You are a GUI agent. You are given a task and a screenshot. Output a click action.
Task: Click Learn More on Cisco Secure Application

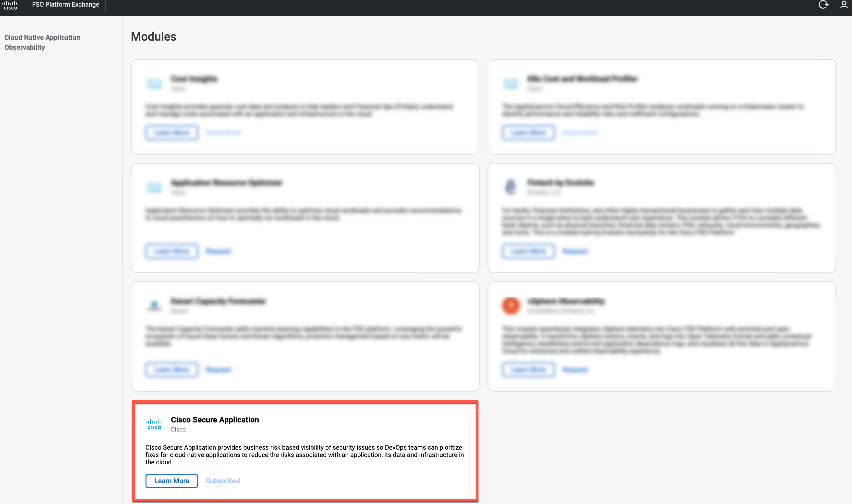(171, 480)
